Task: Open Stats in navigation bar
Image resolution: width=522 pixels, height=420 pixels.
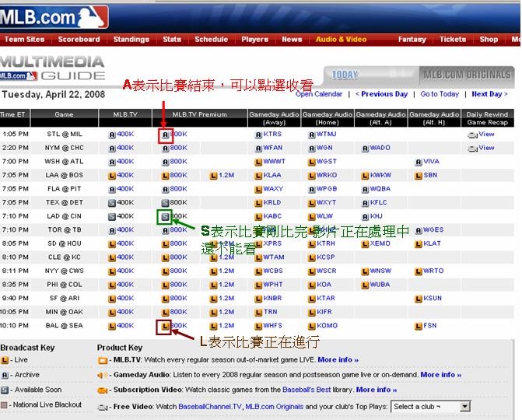Action: (x=172, y=39)
